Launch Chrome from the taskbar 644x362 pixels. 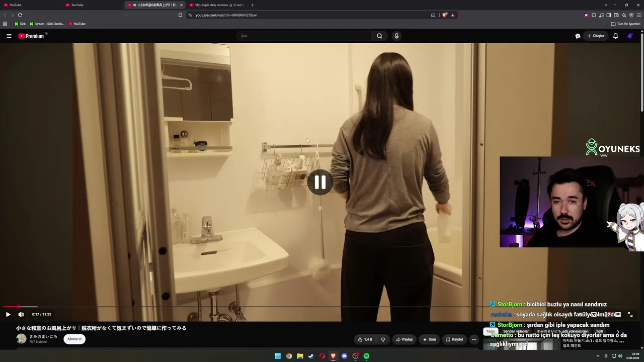(289, 356)
